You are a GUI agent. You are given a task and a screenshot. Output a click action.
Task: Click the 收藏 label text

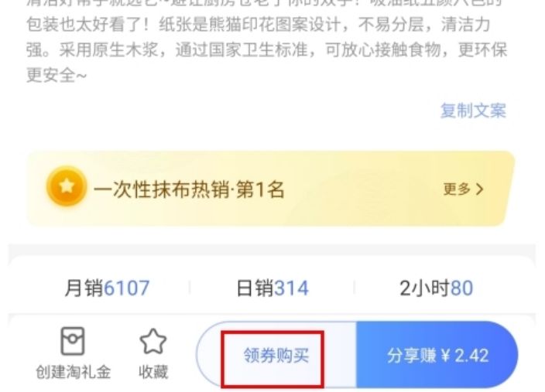click(x=153, y=372)
